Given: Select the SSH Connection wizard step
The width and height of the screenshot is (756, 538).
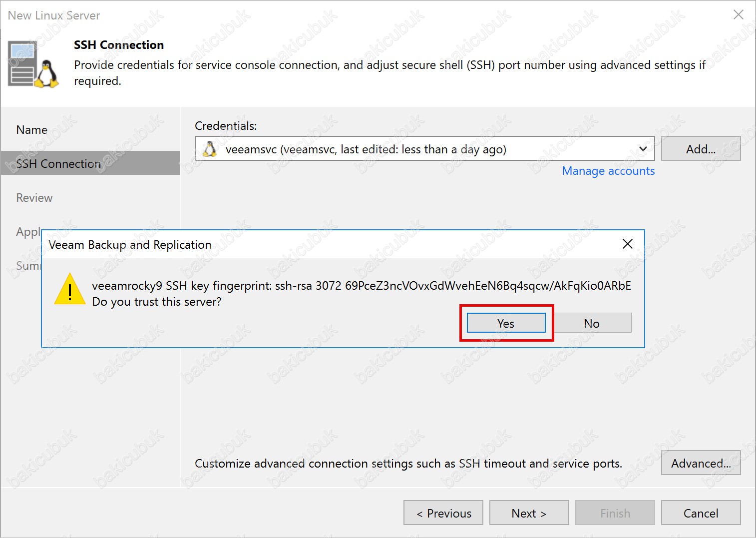Looking at the screenshot, I should pos(90,163).
